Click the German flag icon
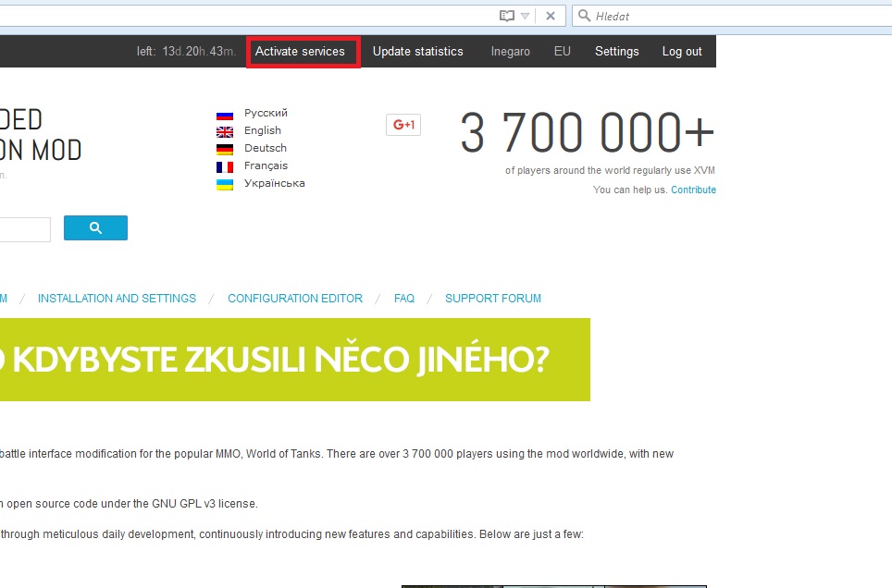This screenshot has height=588, width=892. tap(225, 150)
